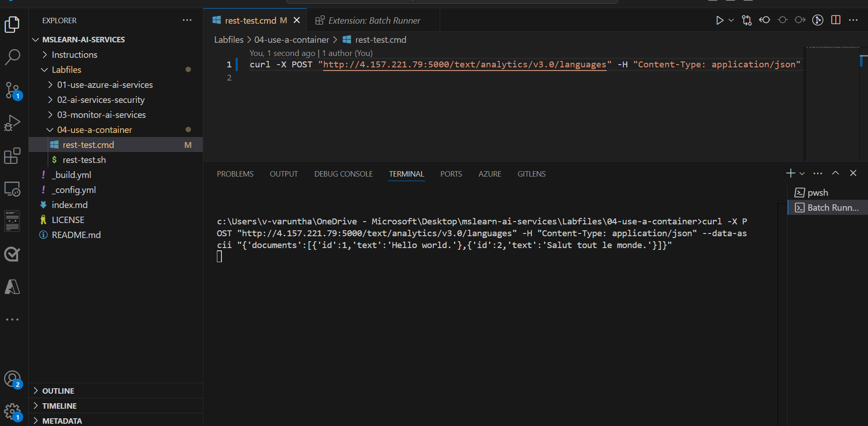Switch to the DEBUG CONSOLE tab

click(343, 174)
